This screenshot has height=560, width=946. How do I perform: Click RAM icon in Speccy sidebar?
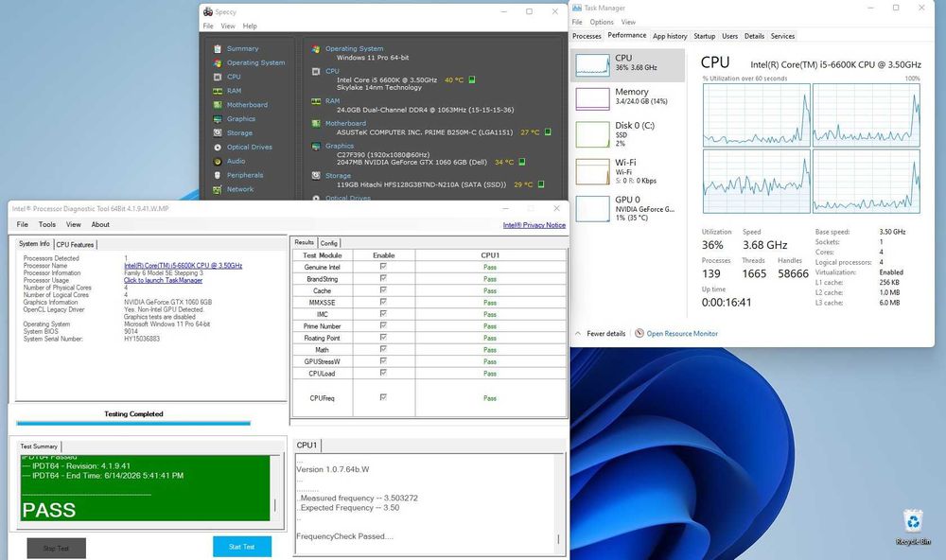[x=218, y=91]
